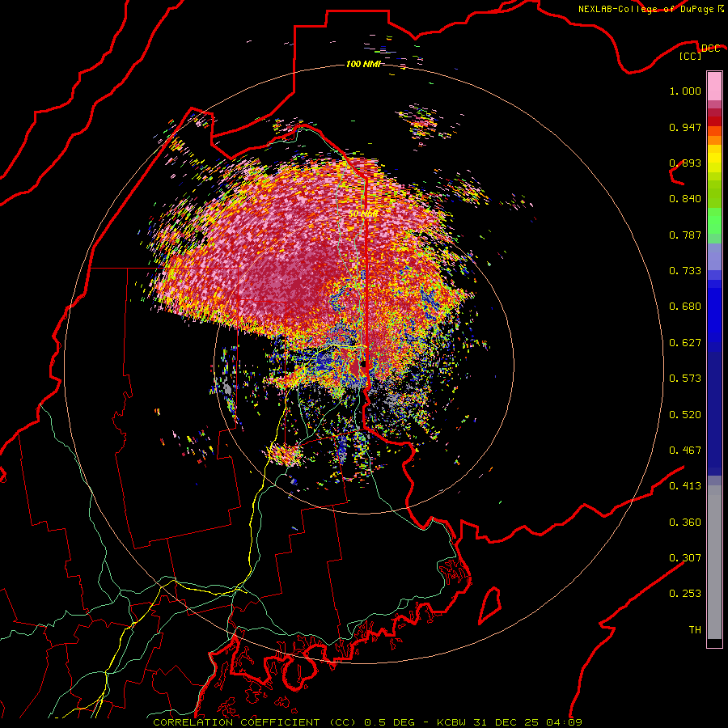Click the CORRELATION COEFFICIENT caption at bottom

click(368, 722)
